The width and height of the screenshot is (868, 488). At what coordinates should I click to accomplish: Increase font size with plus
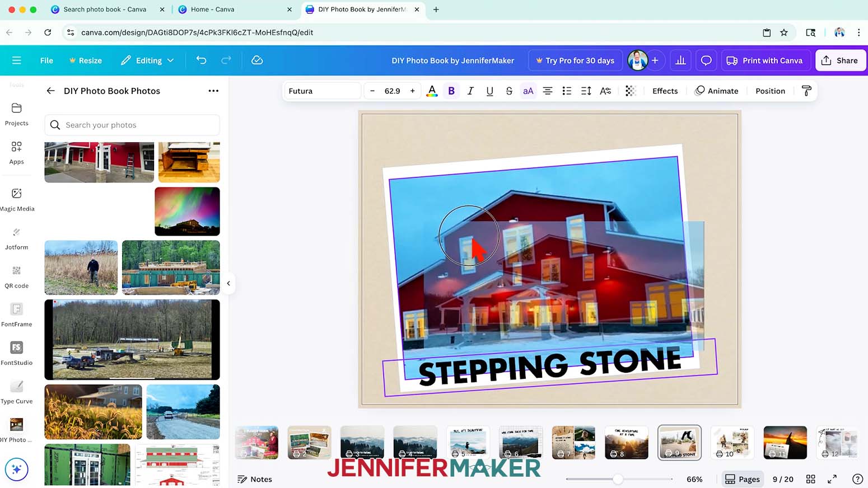pyautogui.click(x=413, y=91)
